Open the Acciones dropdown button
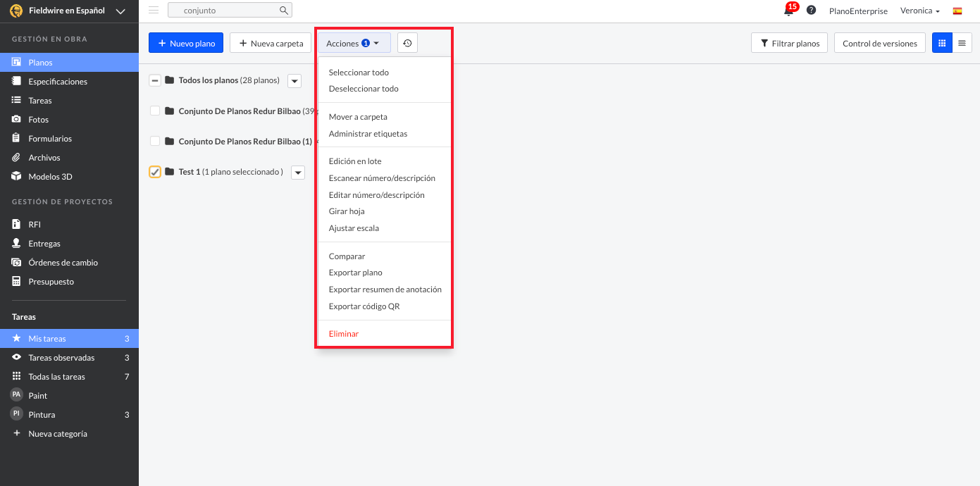Image resolution: width=980 pixels, height=486 pixels. point(354,43)
